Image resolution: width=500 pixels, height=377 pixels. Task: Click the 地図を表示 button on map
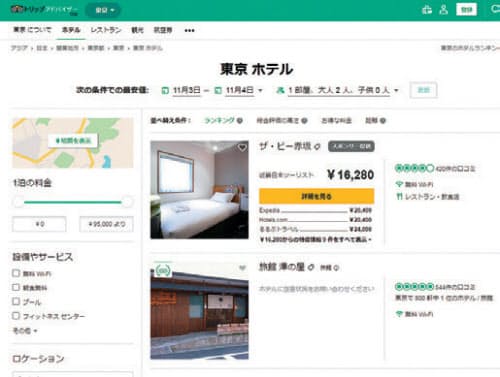click(73, 141)
